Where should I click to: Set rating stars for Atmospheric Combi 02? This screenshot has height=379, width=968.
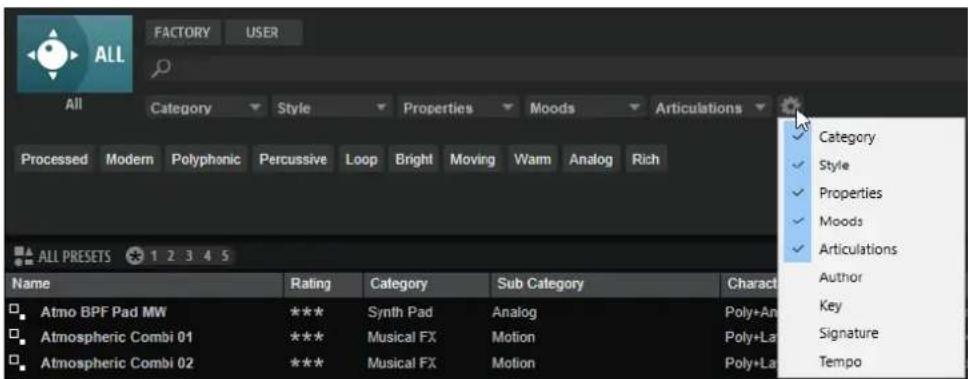(307, 362)
